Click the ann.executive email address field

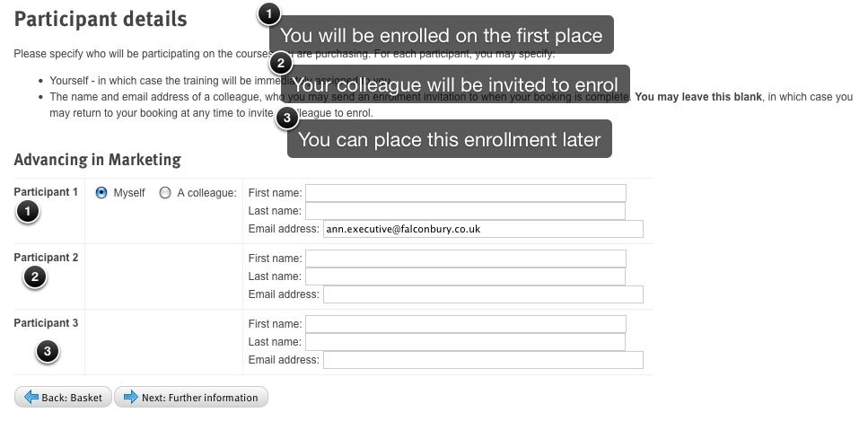(x=483, y=229)
